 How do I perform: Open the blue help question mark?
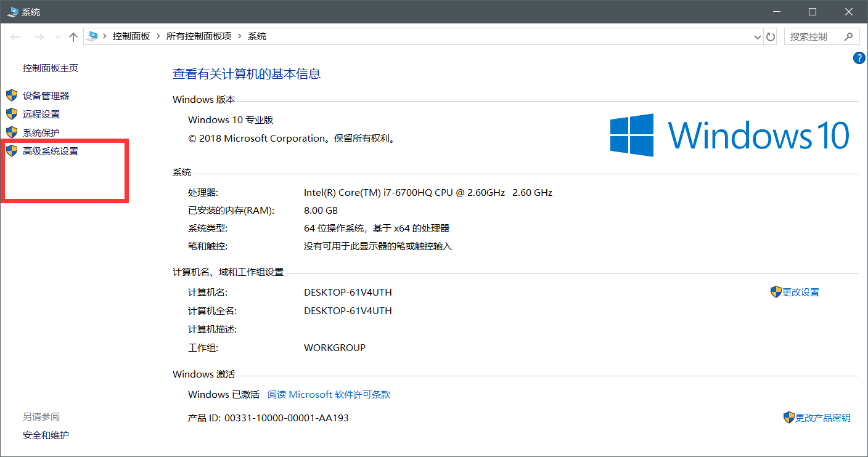(859, 58)
